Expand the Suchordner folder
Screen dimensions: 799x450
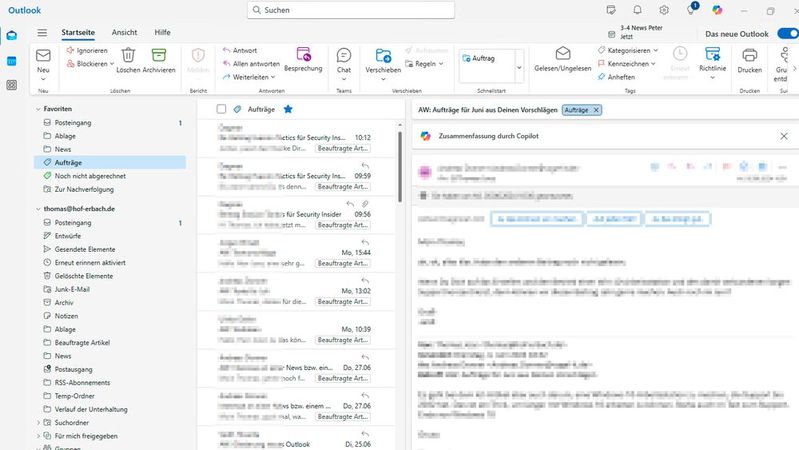coord(38,422)
